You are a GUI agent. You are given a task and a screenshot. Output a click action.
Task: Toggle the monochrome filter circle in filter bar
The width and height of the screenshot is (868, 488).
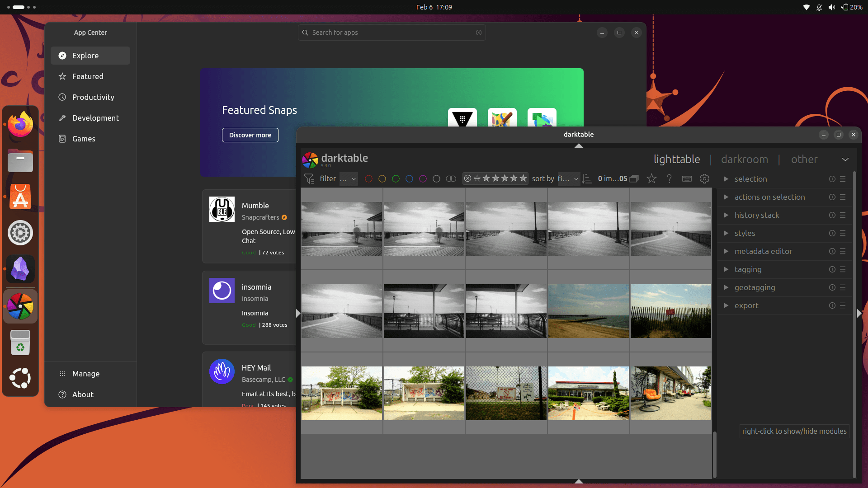pyautogui.click(x=451, y=179)
